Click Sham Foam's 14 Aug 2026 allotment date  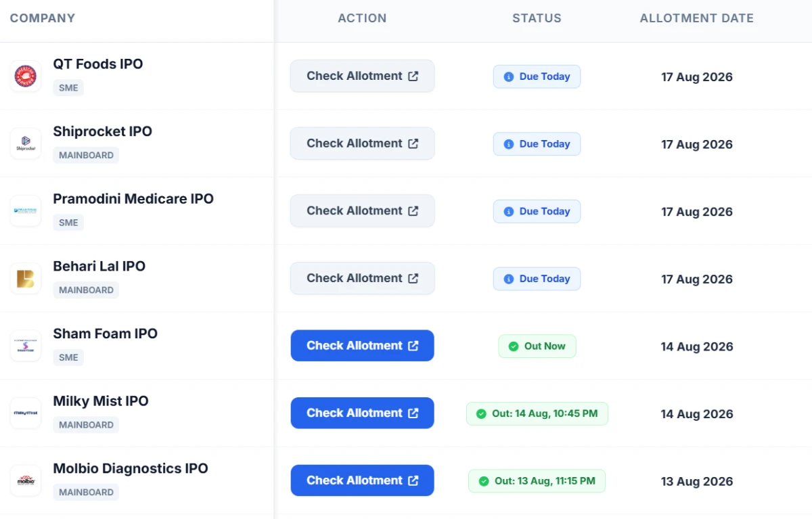coord(697,346)
